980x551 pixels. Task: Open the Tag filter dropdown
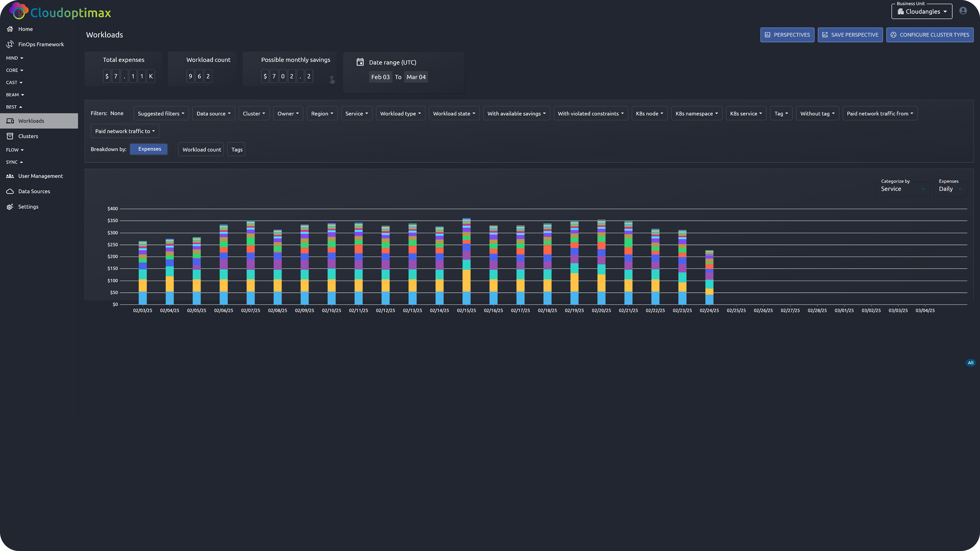coord(781,113)
